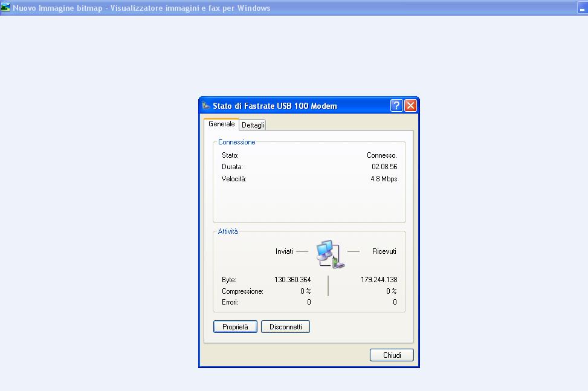The image size is (588, 391).
Task: Select the Connesso status value
Action: pyautogui.click(x=381, y=155)
